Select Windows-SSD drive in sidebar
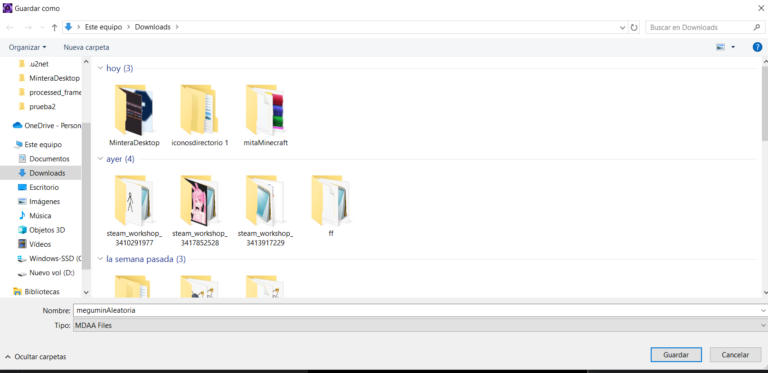This screenshot has height=373, width=768. click(x=49, y=259)
